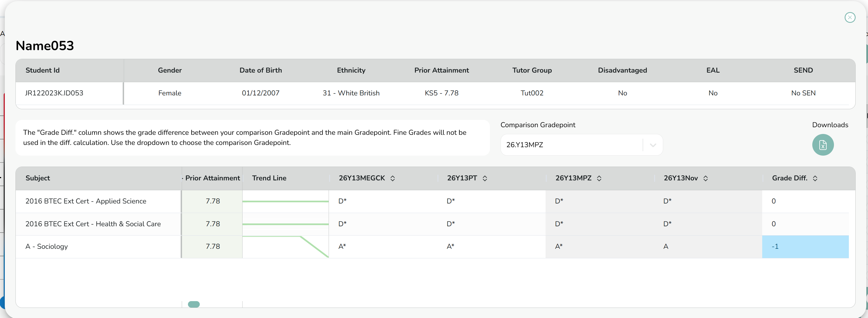The width and height of the screenshot is (868, 318).
Task: Select the Health & Social Care row
Action: (432, 224)
